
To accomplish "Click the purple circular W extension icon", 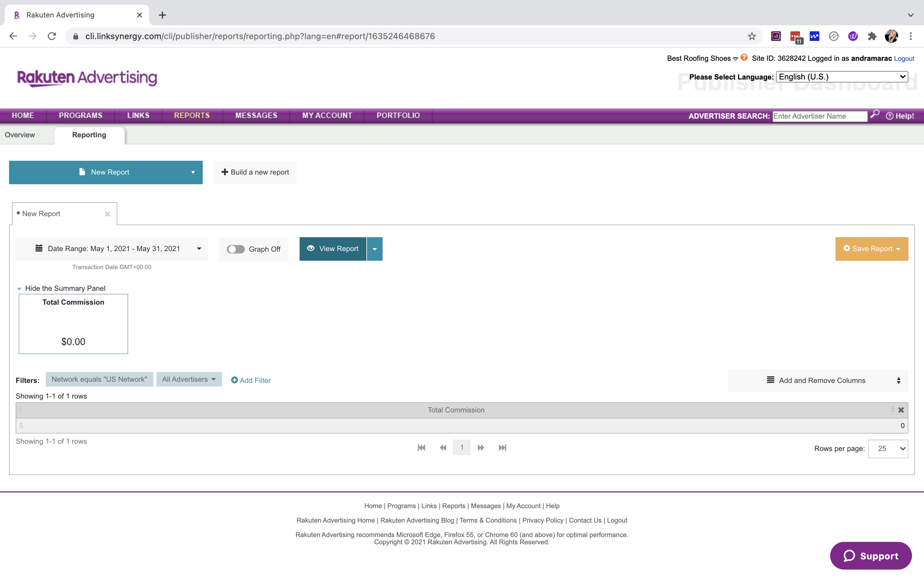I will [x=853, y=36].
